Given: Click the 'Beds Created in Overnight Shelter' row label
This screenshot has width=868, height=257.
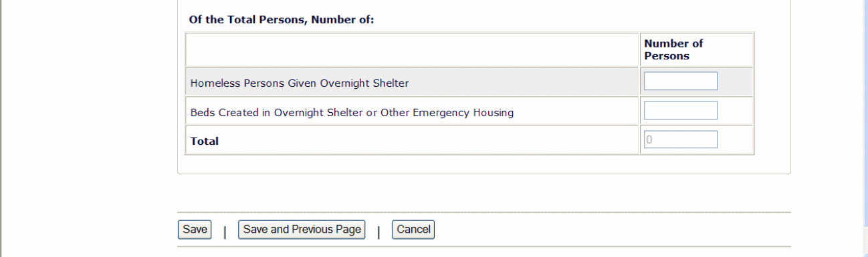Looking at the screenshot, I should (x=352, y=113).
